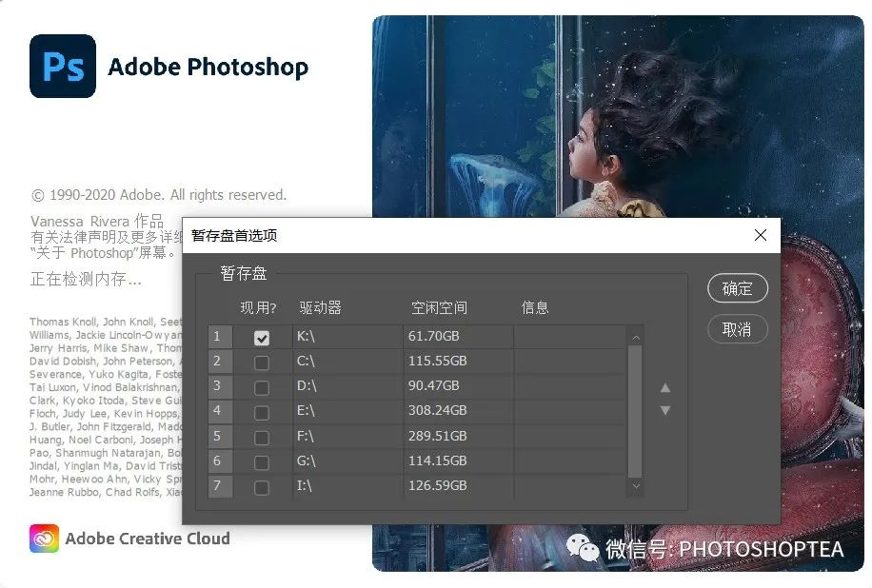Move selected scratch disk down with arrow
The height and width of the screenshot is (588, 872).
pos(665,410)
